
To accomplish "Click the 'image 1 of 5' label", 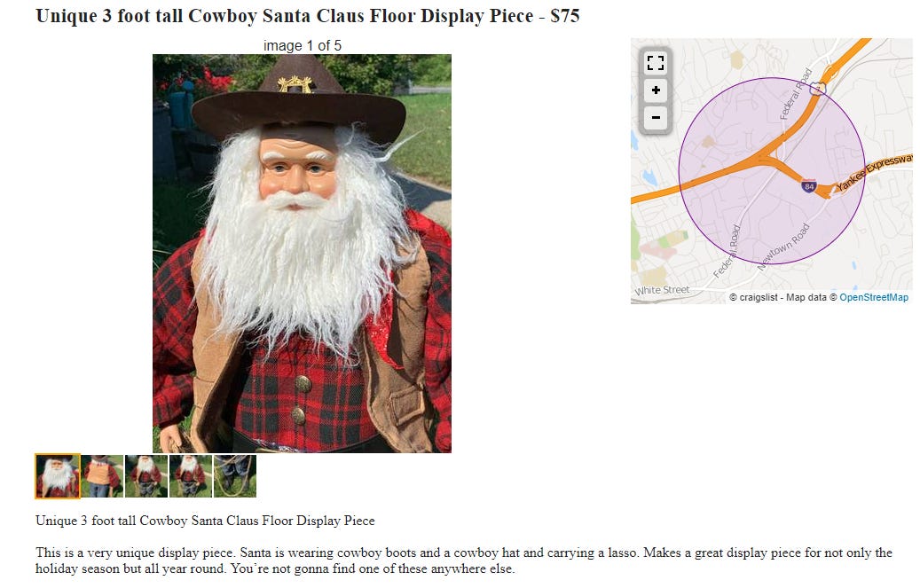I will tap(303, 46).
